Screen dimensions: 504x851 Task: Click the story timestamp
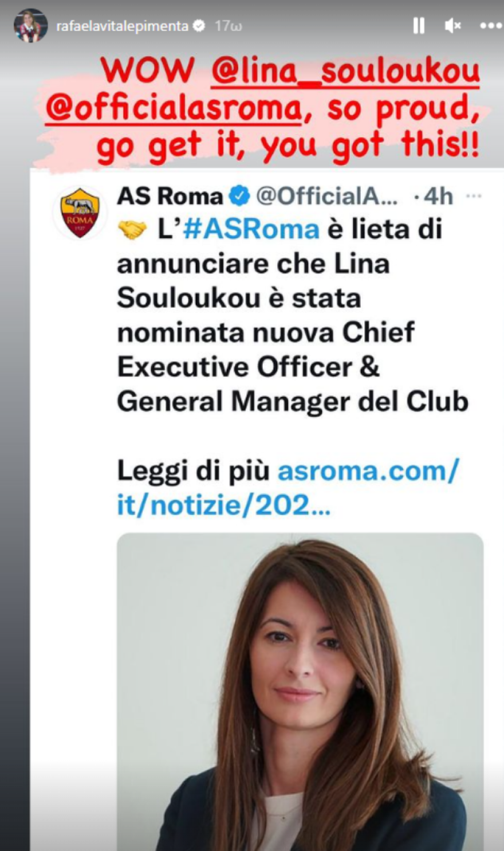228,26
